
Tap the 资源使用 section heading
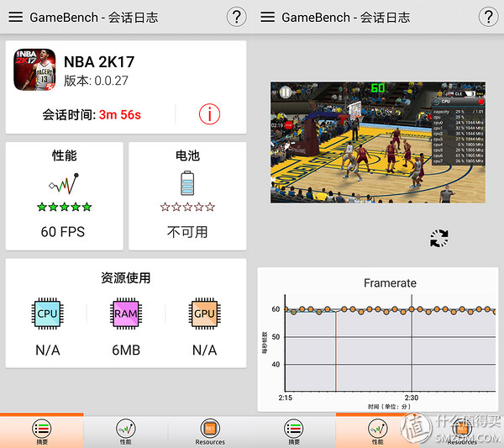click(126, 278)
